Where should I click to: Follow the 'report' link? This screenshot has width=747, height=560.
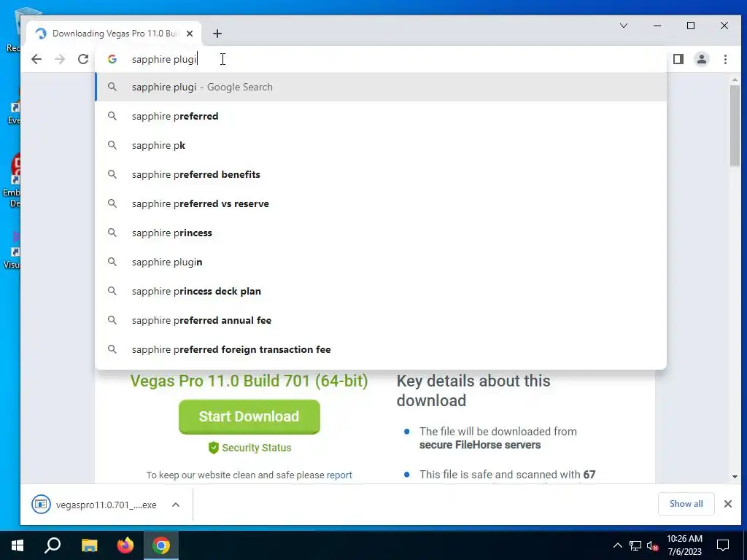(x=339, y=475)
